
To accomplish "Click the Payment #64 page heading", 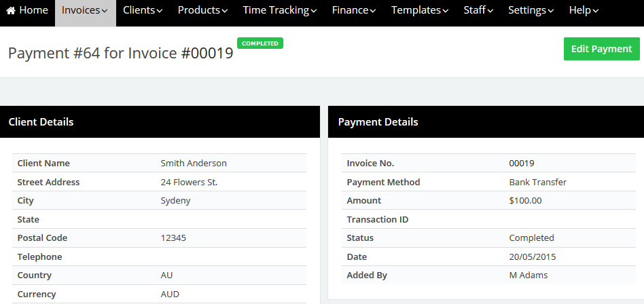I will (120, 53).
